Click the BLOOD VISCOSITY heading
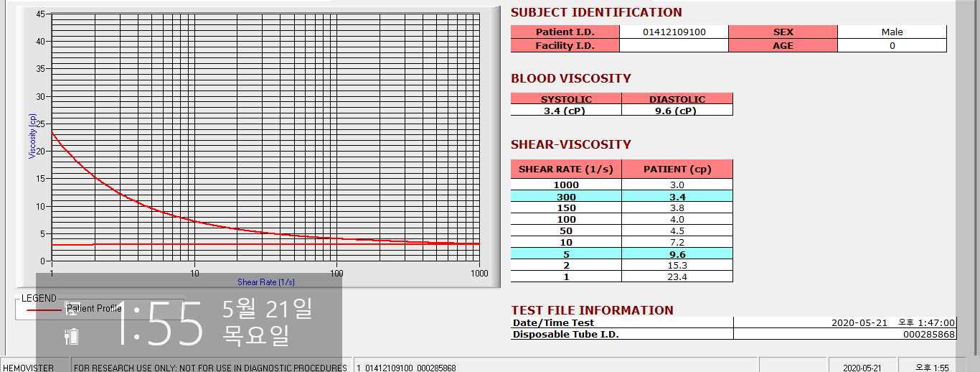The image size is (980, 372). [x=571, y=78]
